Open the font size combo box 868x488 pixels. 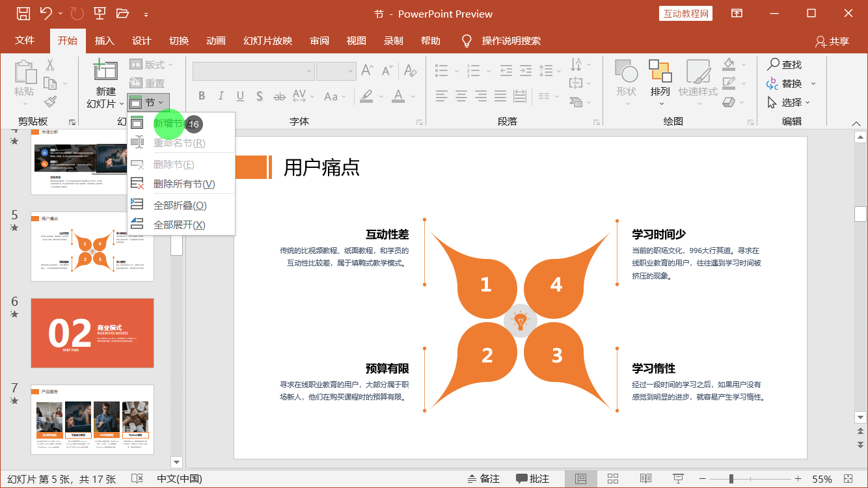pos(336,71)
